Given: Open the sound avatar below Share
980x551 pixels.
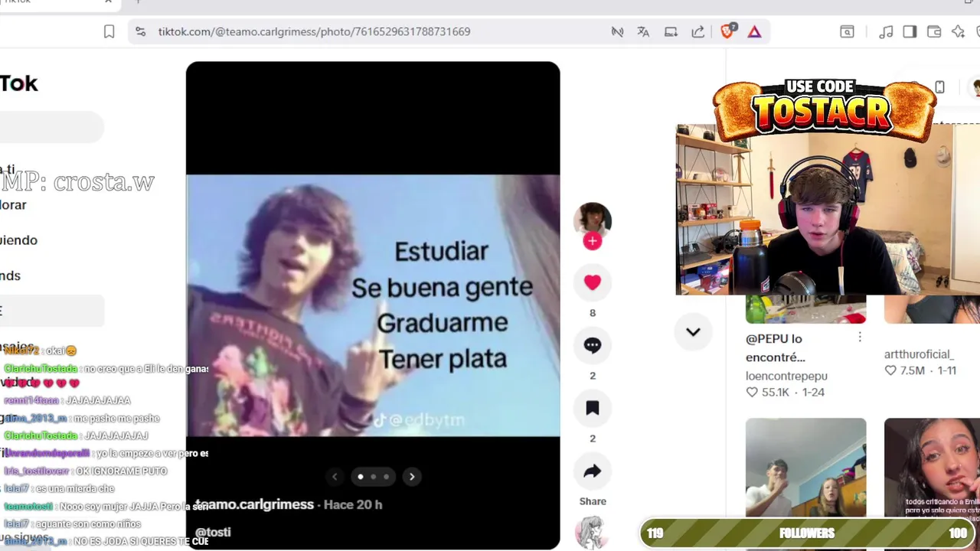Looking at the screenshot, I should (593, 533).
